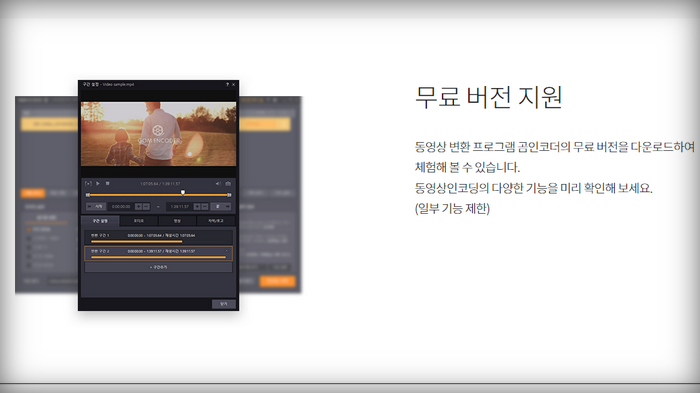This screenshot has width=700, height=393.
Task: Close the 구간 설정 dialog with the X
Action: click(x=233, y=84)
